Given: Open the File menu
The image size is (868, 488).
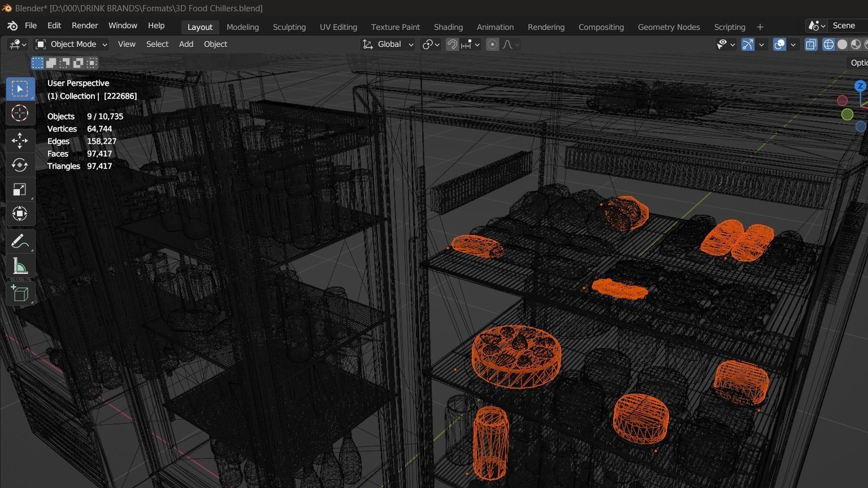Looking at the screenshot, I should pyautogui.click(x=31, y=25).
